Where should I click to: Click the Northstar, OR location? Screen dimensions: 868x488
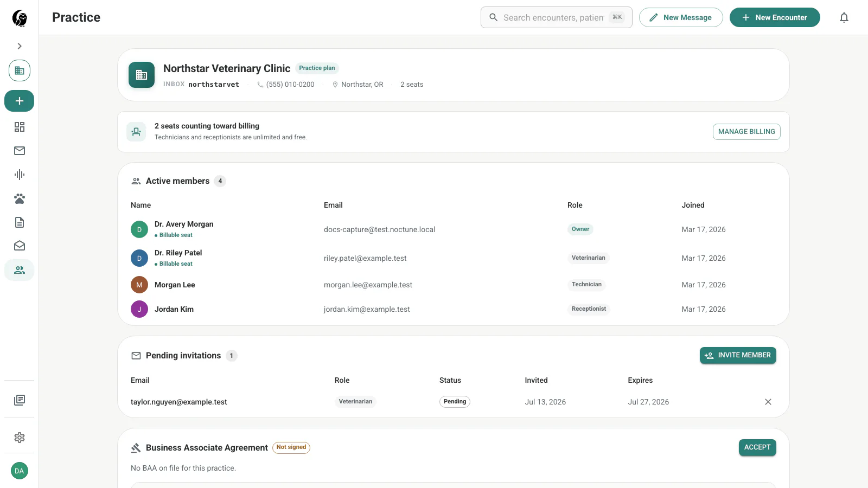coord(362,85)
